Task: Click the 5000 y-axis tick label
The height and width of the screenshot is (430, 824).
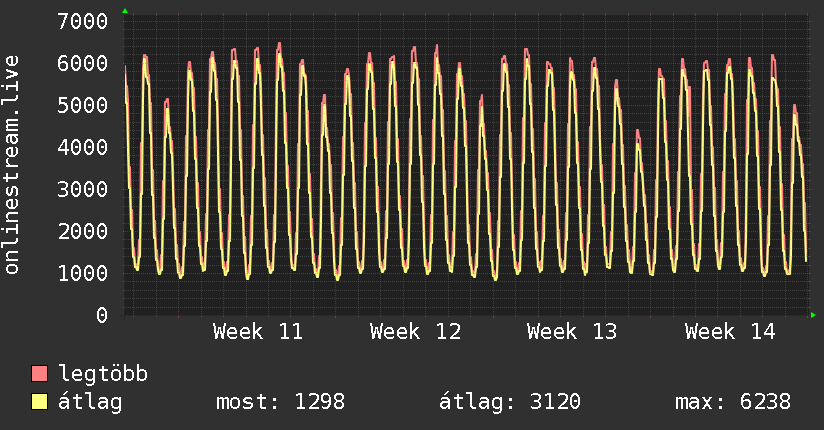Action: point(83,105)
